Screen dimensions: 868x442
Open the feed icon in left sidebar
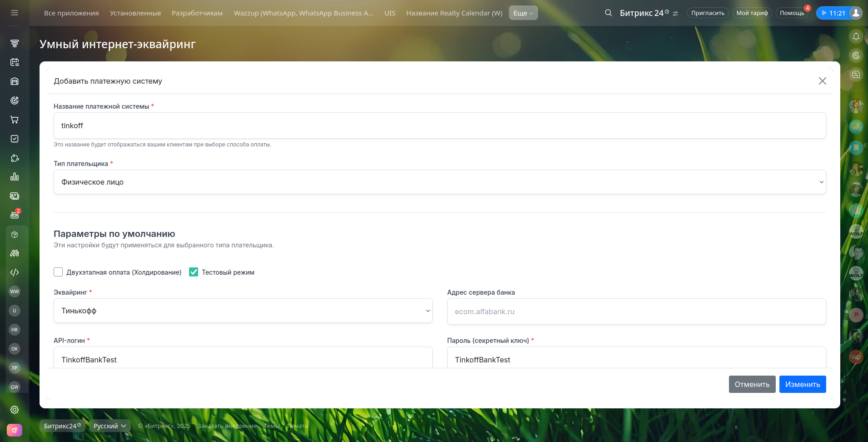(15, 43)
